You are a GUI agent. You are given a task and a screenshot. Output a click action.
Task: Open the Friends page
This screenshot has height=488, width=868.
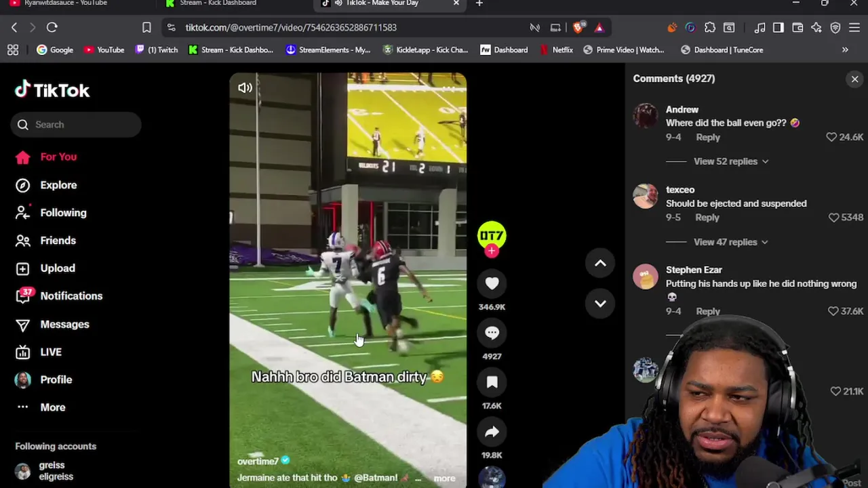click(45, 241)
